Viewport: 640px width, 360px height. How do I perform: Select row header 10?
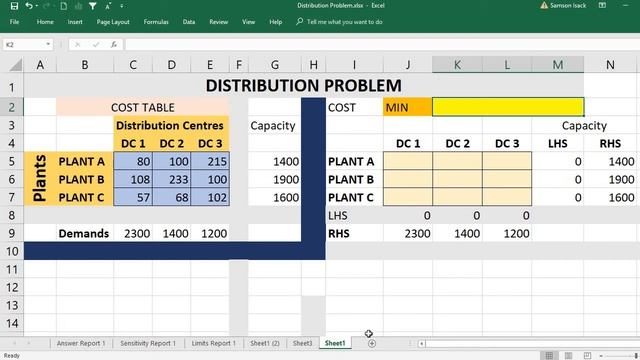coord(12,251)
